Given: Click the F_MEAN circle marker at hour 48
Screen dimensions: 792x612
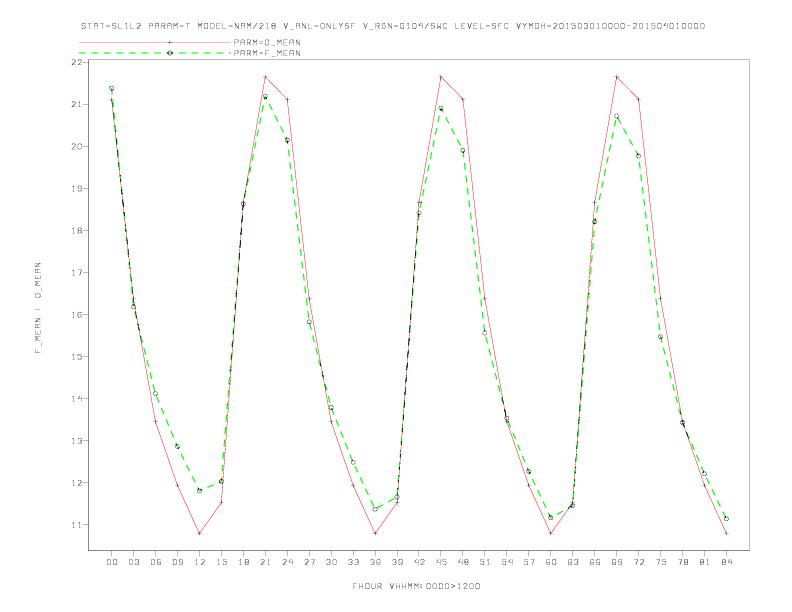Looking at the screenshot, I should [463, 150].
